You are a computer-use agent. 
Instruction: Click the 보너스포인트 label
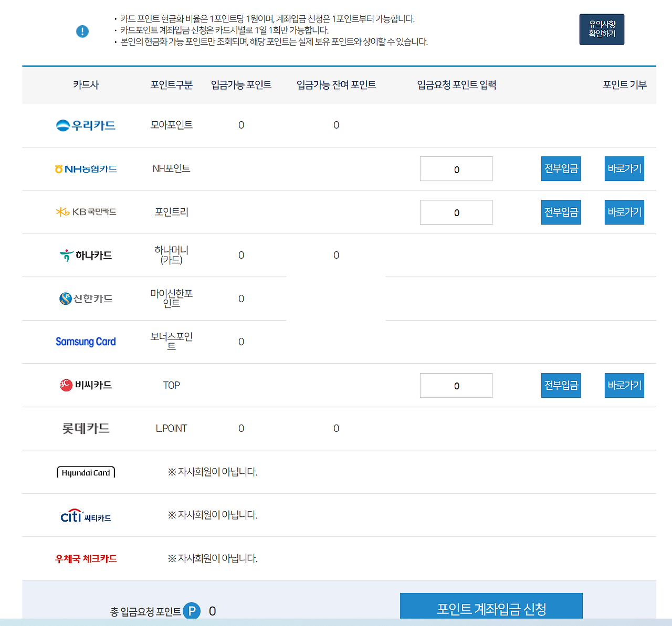tap(171, 342)
